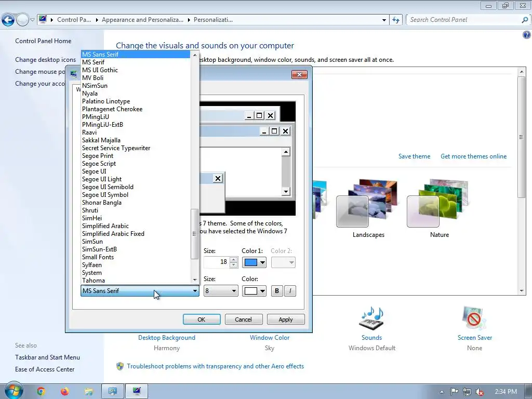Expand the recent pages dropdown arrow

tap(33, 20)
